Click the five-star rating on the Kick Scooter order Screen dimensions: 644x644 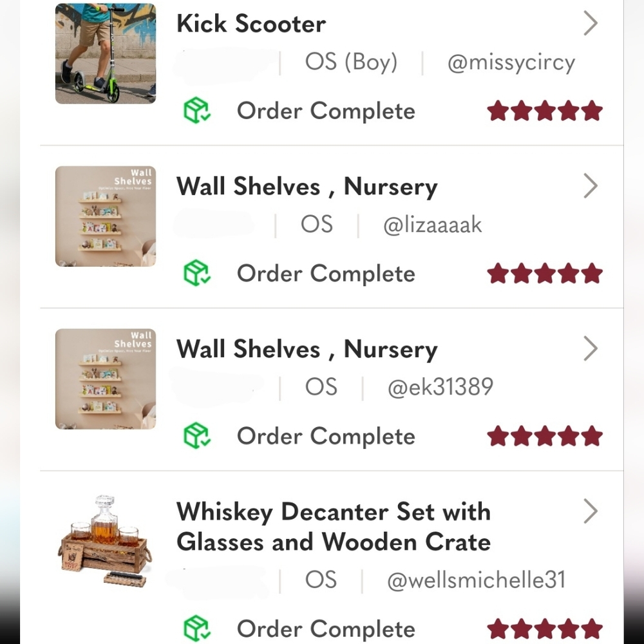(x=545, y=111)
